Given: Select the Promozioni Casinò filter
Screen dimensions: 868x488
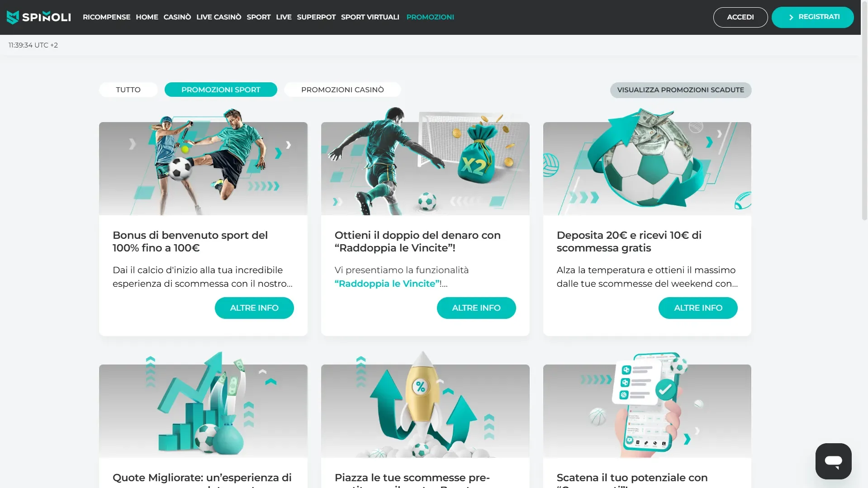Looking at the screenshot, I should point(342,90).
